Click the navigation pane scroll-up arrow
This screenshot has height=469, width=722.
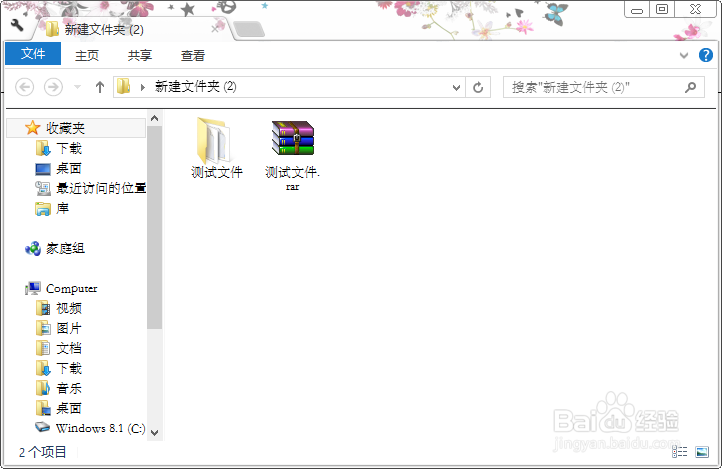[155, 118]
